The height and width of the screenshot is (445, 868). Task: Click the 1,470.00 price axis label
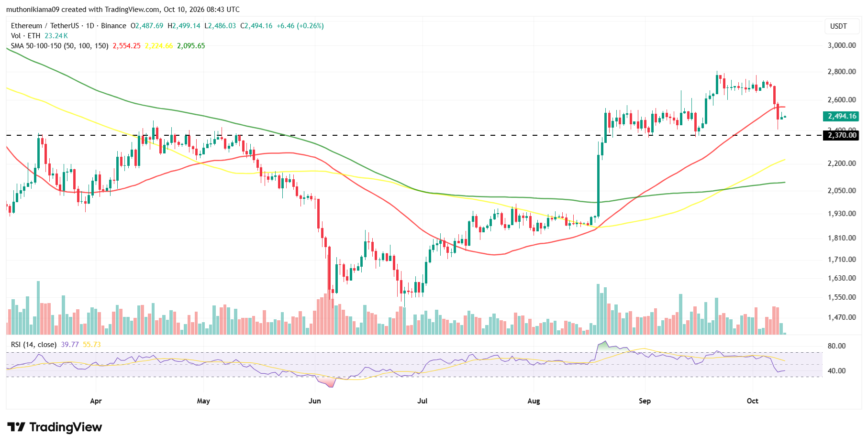click(842, 317)
